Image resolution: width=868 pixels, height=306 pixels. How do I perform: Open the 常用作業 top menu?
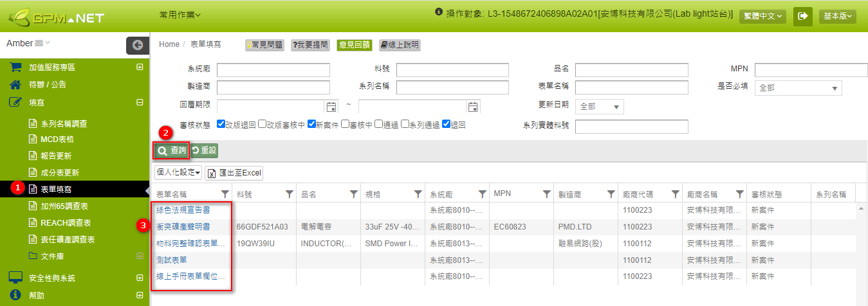point(180,14)
